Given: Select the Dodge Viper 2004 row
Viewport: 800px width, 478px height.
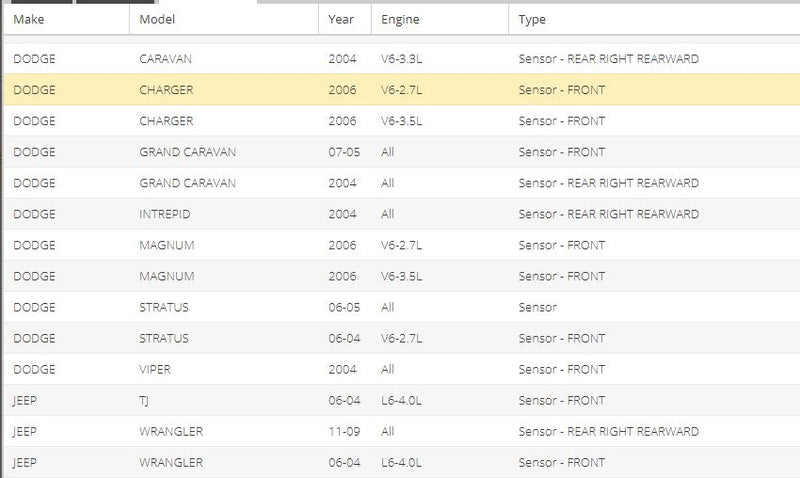Looking at the screenshot, I should [x=402, y=370].
